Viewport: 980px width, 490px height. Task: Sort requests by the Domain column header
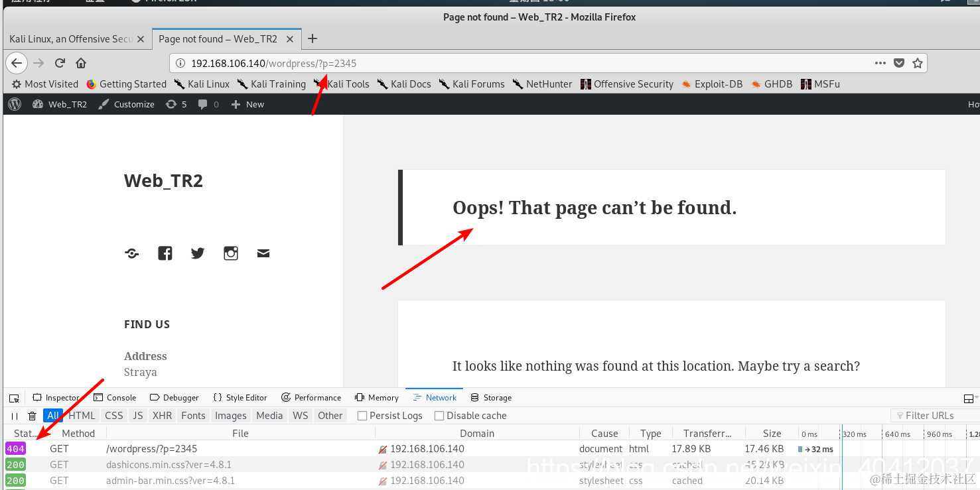tap(477, 433)
